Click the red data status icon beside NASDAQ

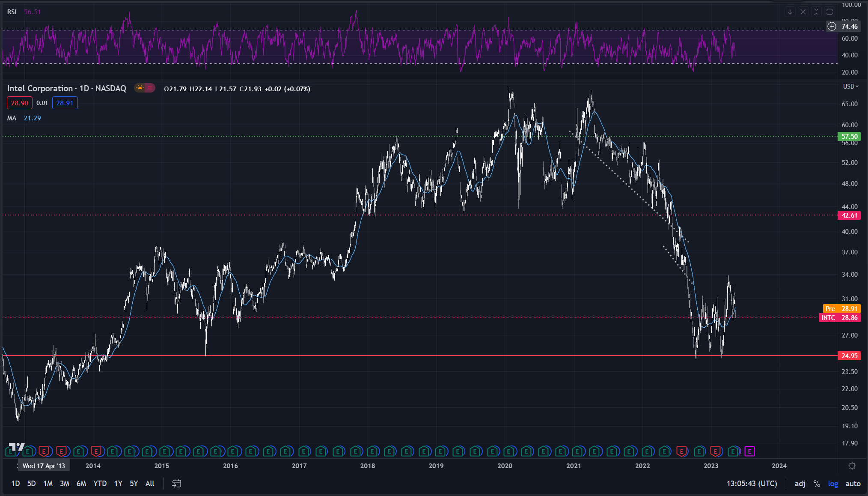click(x=150, y=88)
